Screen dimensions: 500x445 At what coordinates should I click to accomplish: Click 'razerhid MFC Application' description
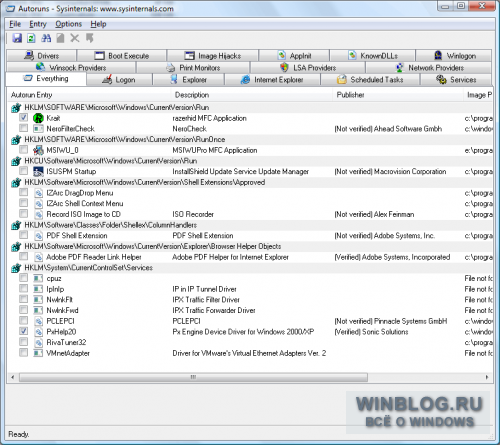tap(209, 118)
